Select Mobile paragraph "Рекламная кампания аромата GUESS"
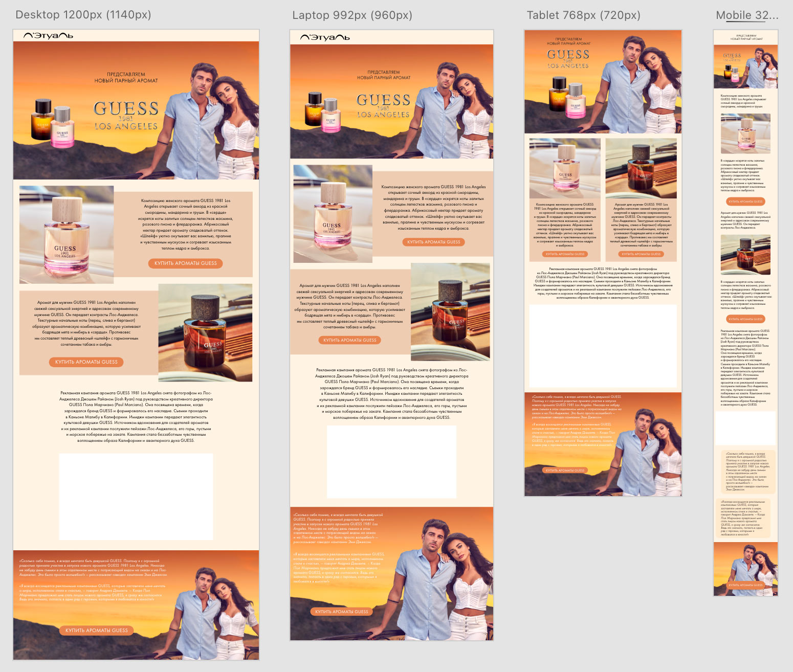Image resolution: width=793 pixels, height=672 pixels. 745,368
